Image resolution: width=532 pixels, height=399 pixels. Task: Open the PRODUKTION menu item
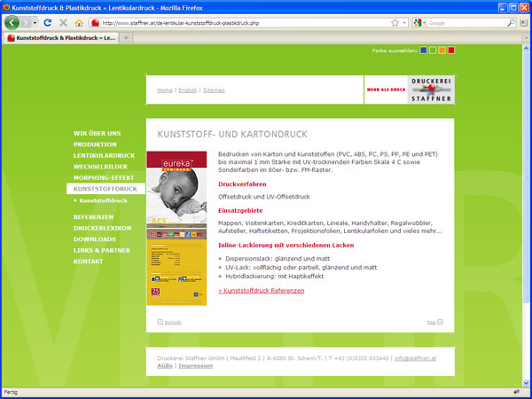point(95,145)
